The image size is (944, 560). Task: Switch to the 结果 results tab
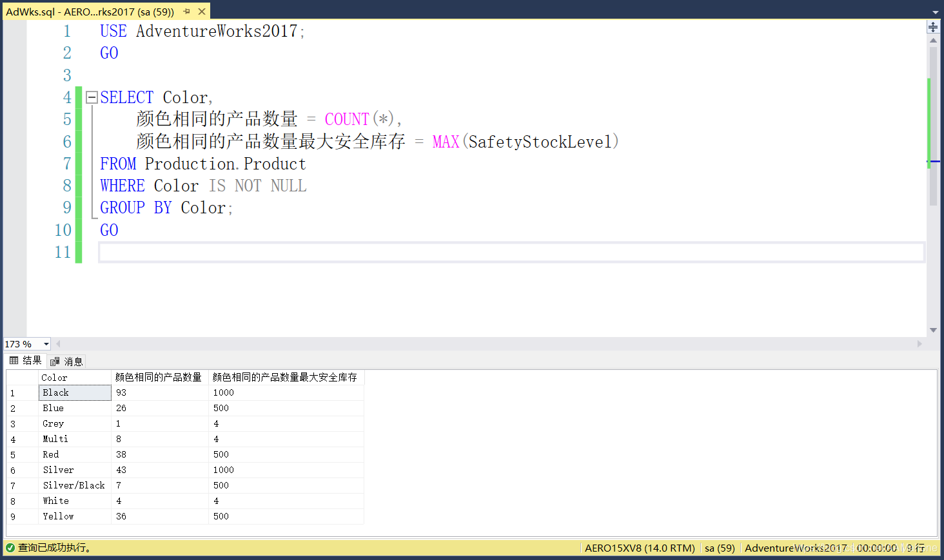coord(26,361)
